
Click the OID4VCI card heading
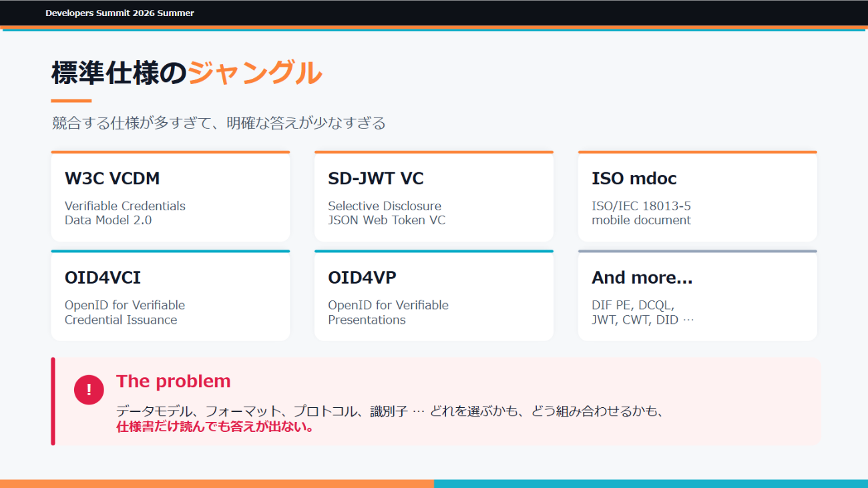(x=103, y=278)
